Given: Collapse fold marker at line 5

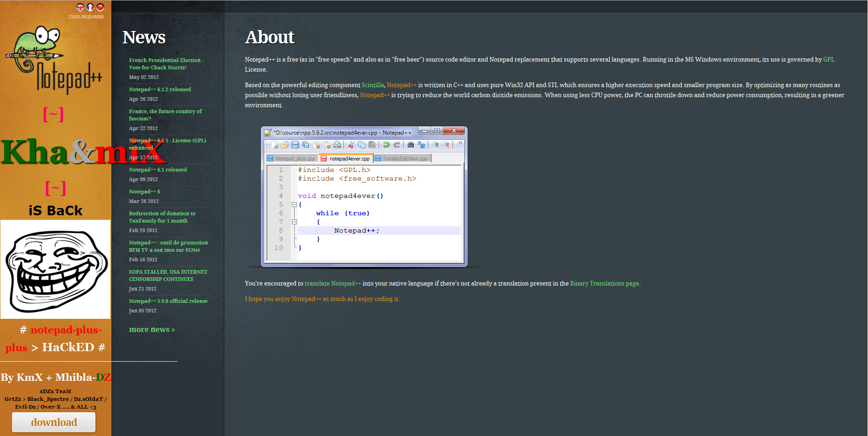Looking at the screenshot, I should (294, 204).
